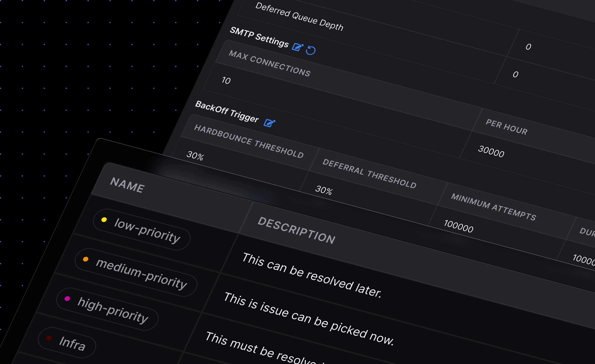
Task: Click the yellow dot on low-priority tag
Action: (104, 220)
